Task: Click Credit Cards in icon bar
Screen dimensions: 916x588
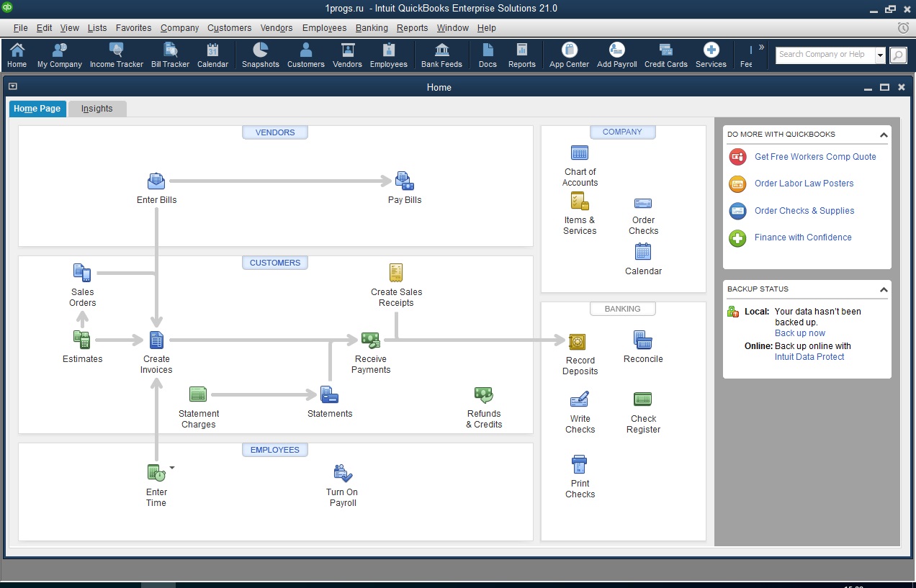Action: click(666, 55)
